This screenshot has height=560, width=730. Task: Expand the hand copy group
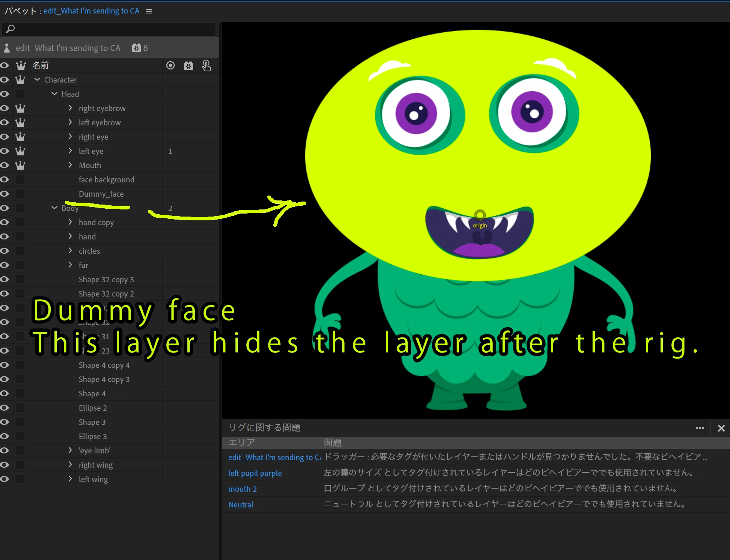(x=70, y=222)
